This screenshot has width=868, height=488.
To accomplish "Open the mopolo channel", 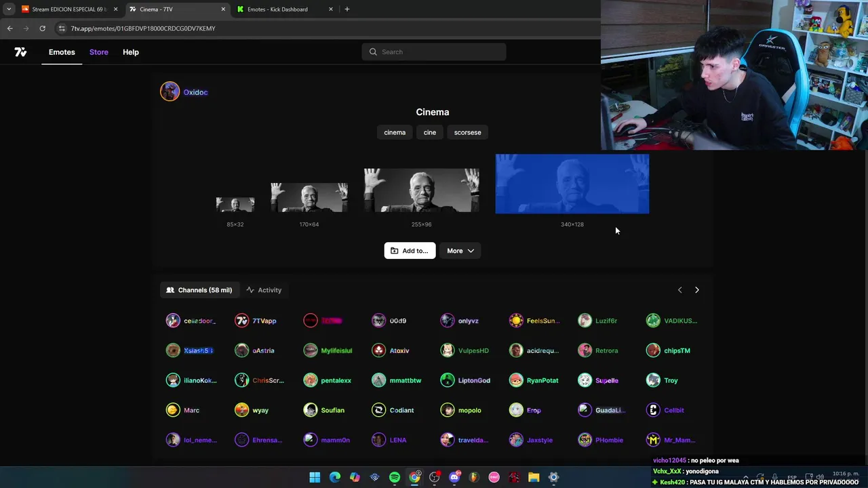I will (x=461, y=410).
